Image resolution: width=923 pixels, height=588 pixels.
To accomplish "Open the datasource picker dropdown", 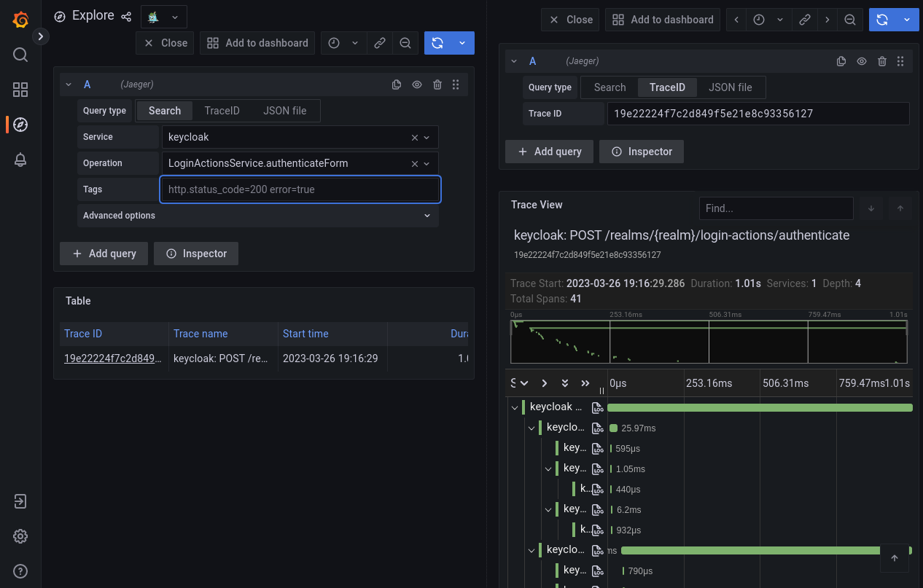I will (163, 16).
